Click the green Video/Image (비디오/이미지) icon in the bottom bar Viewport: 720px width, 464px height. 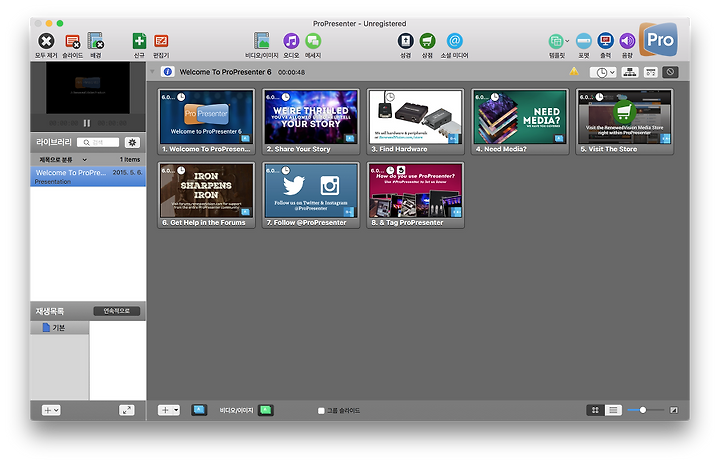[x=266, y=410]
